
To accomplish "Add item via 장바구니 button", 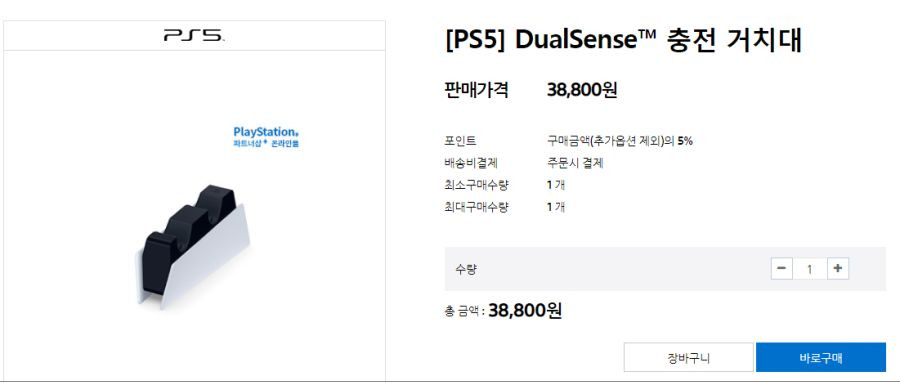I will point(689,358).
